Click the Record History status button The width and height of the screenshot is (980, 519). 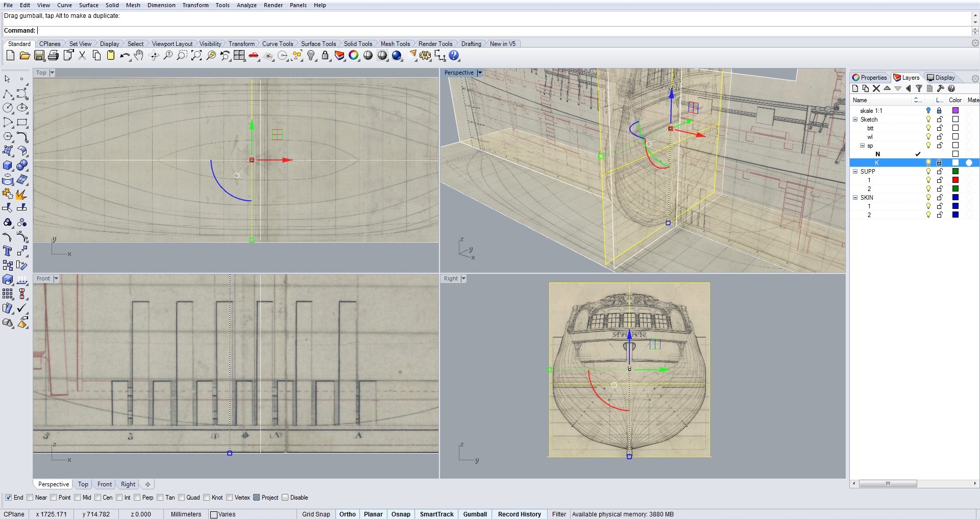point(519,514)
